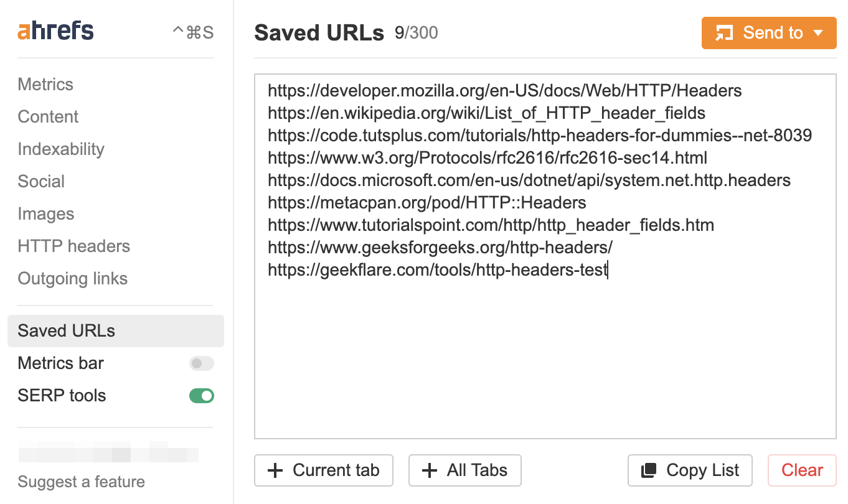The image size is (848, 504).
Task: Enable the Metrics bar toggle
Action: (201, 363)
